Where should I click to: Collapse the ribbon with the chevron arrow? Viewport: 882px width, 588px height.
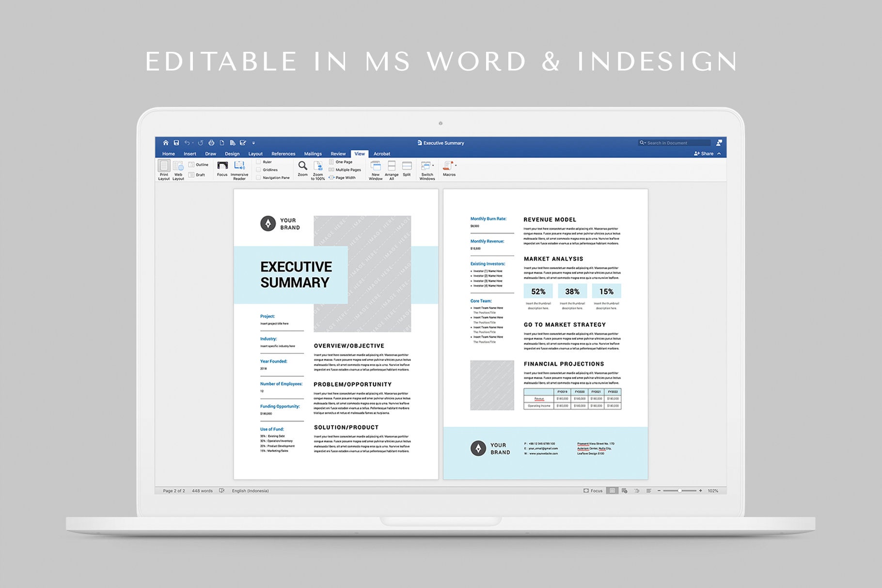(x=719, y=154)
